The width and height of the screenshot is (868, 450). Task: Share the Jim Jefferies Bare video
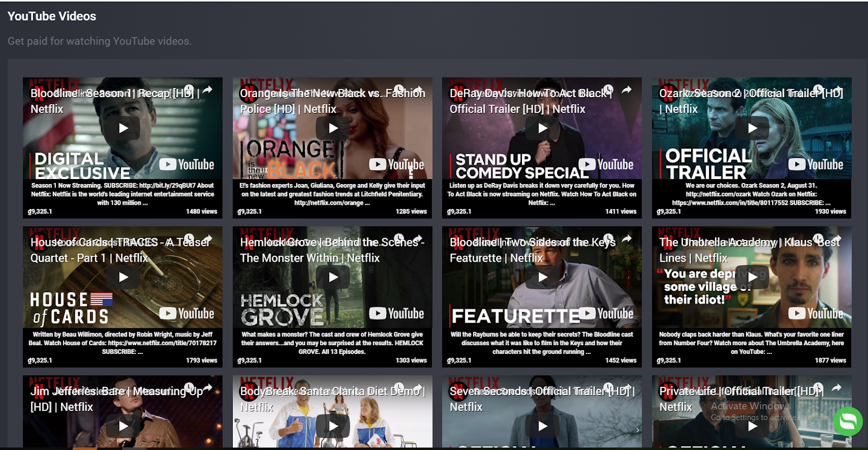pyautogui.click(x=207, y=388)
